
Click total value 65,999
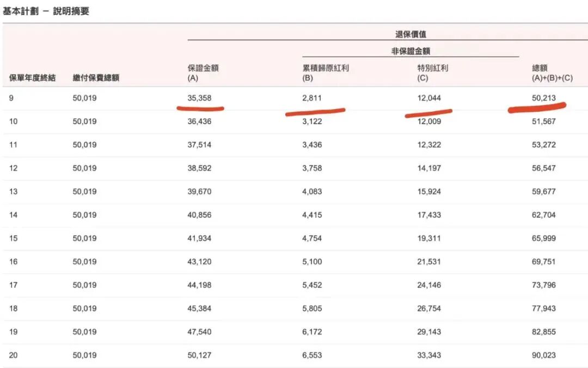(544, 238)
